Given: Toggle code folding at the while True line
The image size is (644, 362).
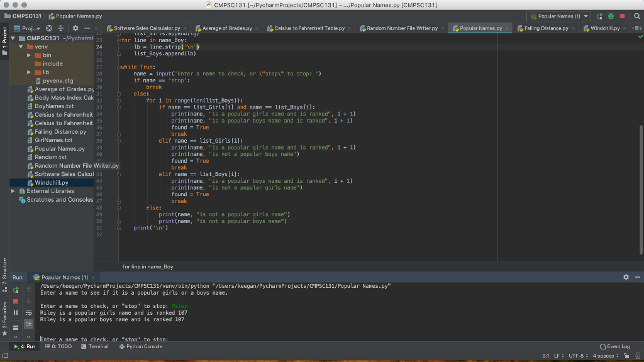Looking at the screenshot, I should tap(119, 67).
